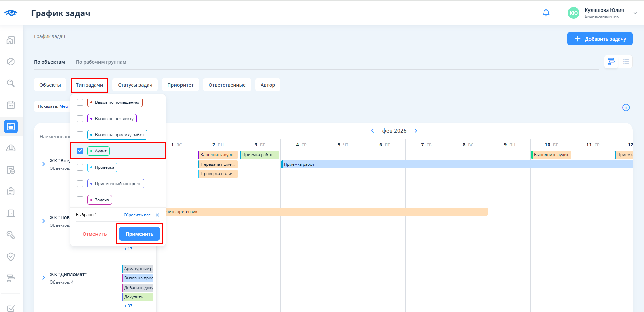This screenshot has height=312, width=644.
Task: Expand the ЖК "Дипломат" row
Action: point(43,278)
